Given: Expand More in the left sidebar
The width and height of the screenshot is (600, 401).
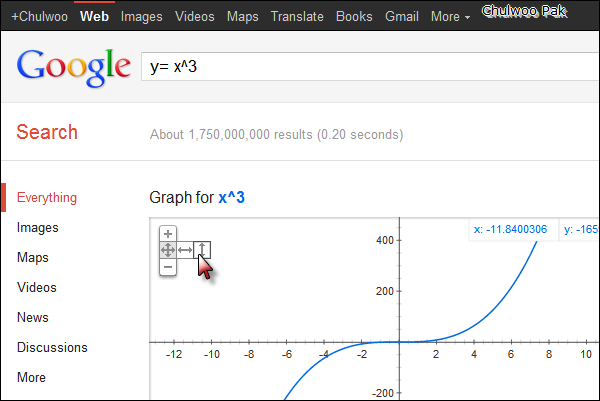Looking at the screenshot, I should click(31, 378).
